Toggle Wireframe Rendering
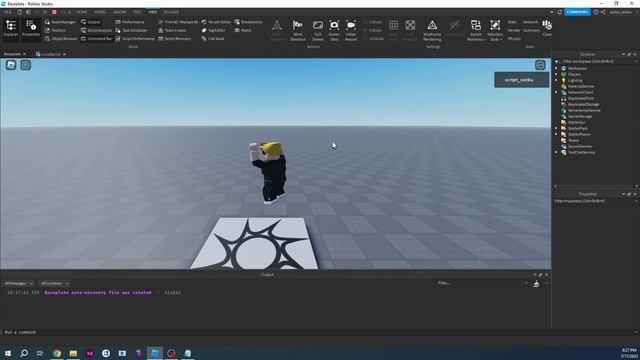640x360 pixels. tap(432, 30)
